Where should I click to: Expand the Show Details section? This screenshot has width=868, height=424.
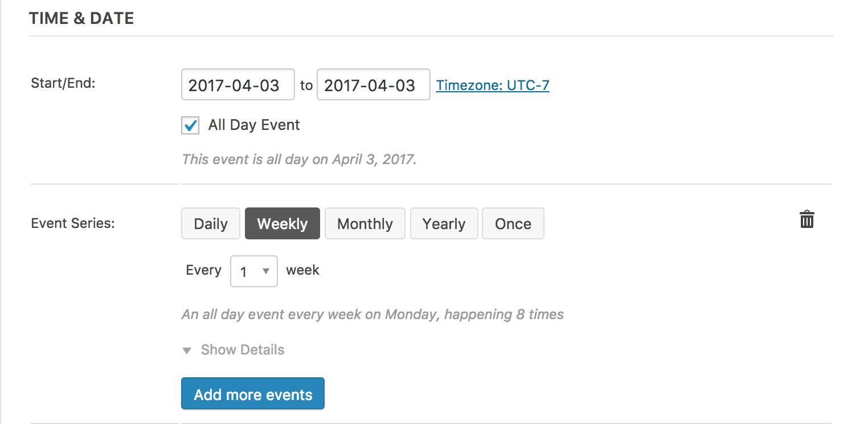pos(243,350)
